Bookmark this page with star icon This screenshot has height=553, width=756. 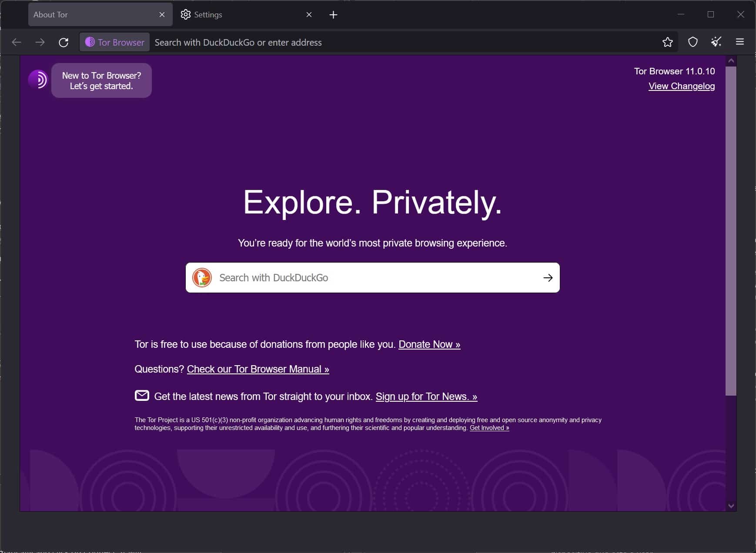tap(667, 42)
